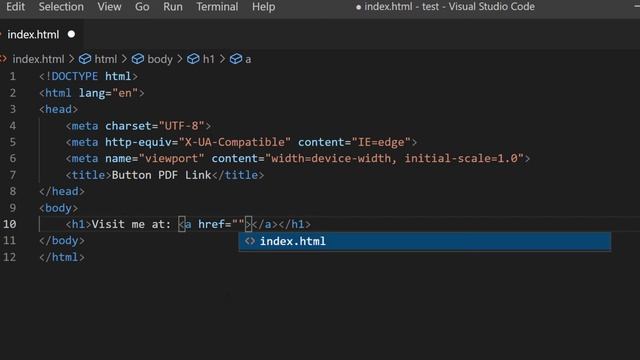Click the closing </h1> tag on line 10

(x=294, y=224)
